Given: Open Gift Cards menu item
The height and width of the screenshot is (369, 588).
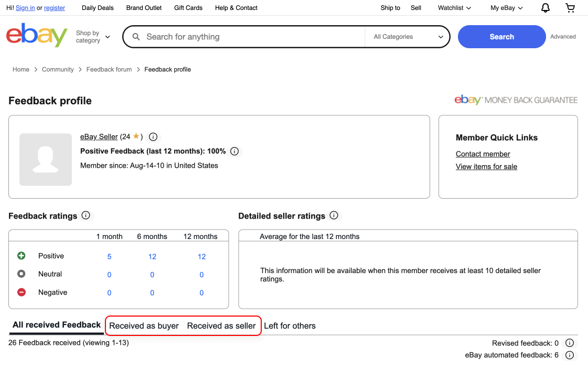Looking at the screenshot, I should click(188, 8).
